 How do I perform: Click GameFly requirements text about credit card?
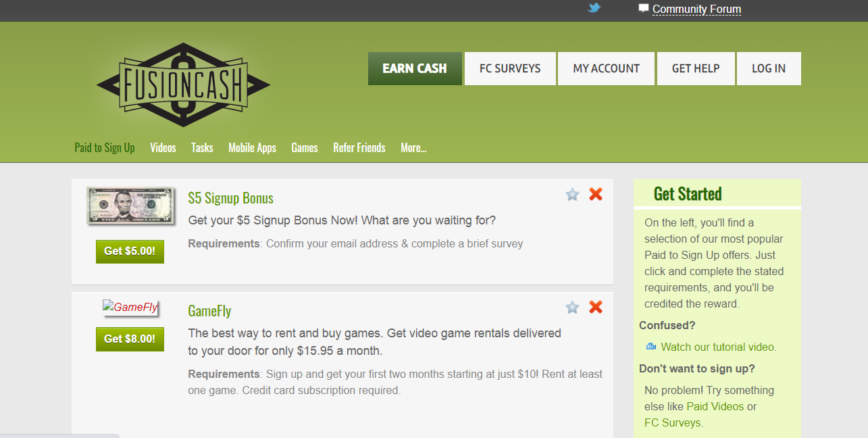[x=395, y=382]
